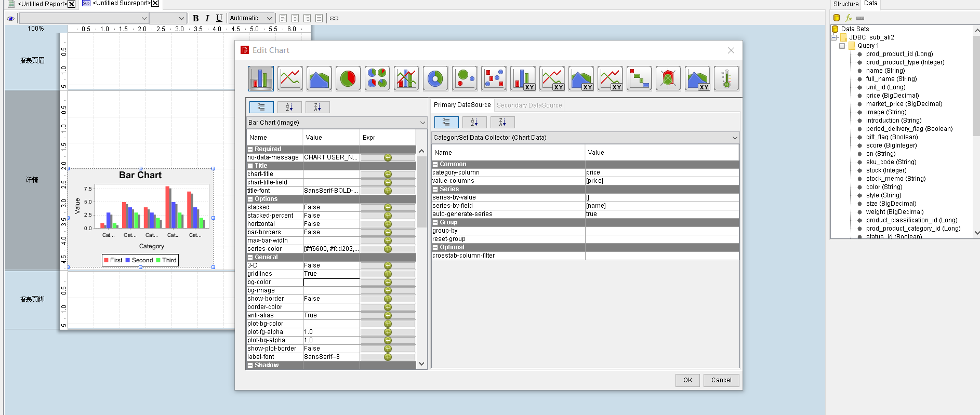Screen dimensions: 980x415
Task: Collapse the General property group
Action: [x=250, y=257]
